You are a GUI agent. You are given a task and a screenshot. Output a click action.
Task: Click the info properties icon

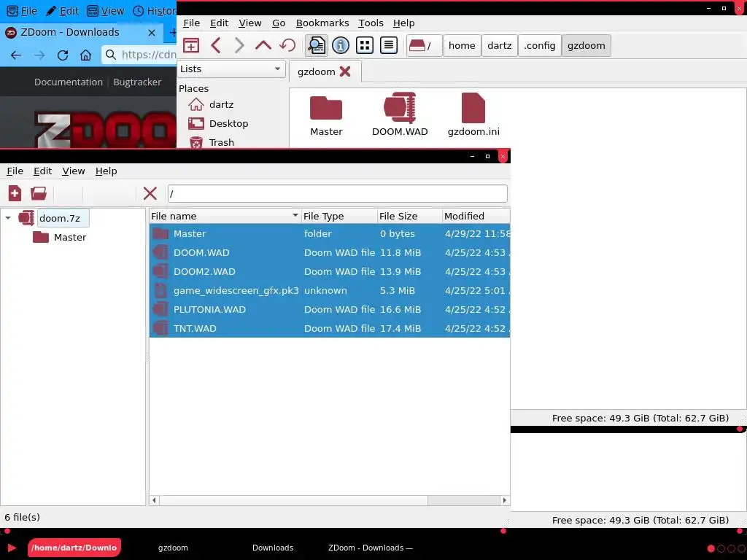(x=341, y=46)
